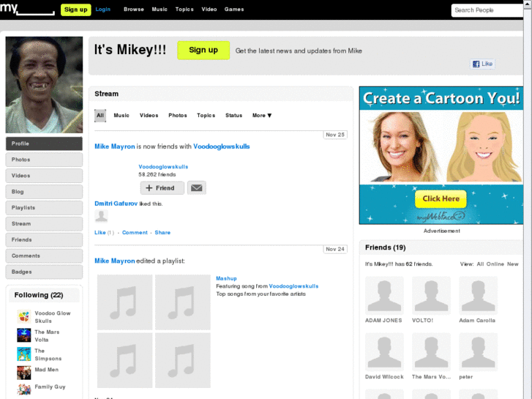The width and height of the screenshot is (532, 399).
Task: Filter the stream by Topics
Action: (x=206, y=116)
